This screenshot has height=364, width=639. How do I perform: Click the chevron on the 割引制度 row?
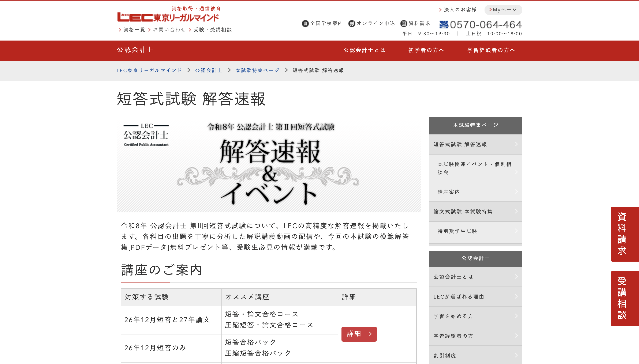pos(516,355)
